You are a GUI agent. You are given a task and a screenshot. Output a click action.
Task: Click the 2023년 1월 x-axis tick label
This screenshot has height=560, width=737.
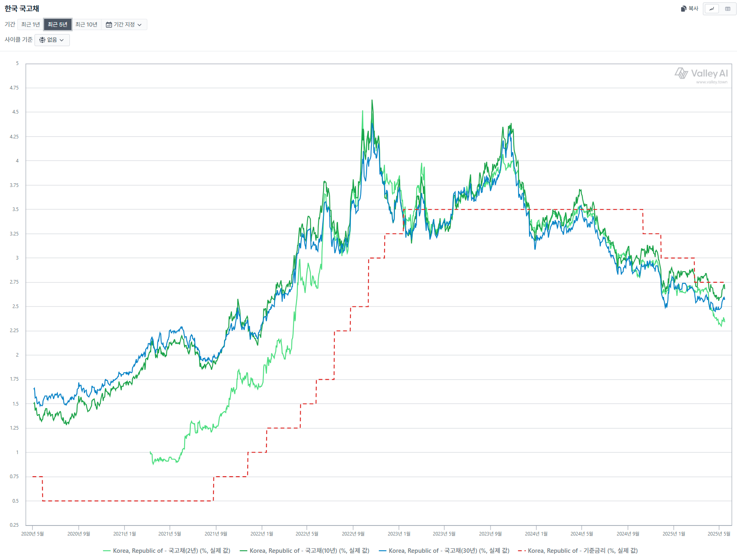tap(399, 534)
